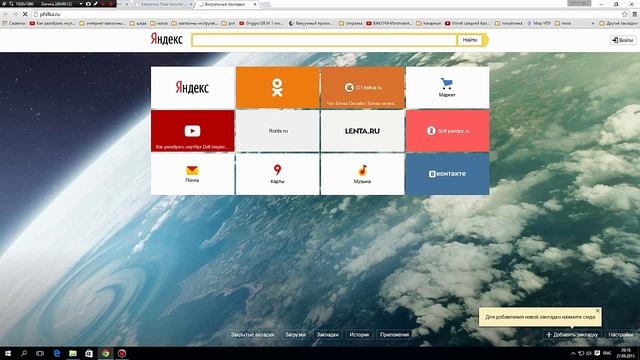Open the Windows Start menu
640x360 pixels.
[x=8, y=353]
